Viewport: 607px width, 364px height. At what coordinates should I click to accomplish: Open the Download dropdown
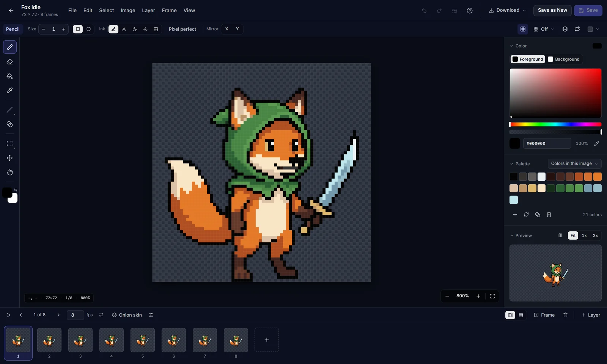tap(507, 11)
